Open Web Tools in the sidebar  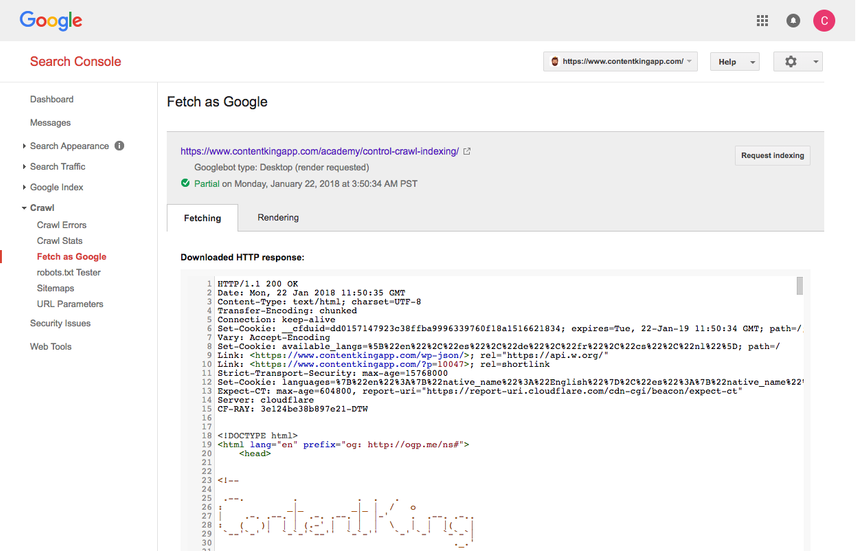pos(51,347)
